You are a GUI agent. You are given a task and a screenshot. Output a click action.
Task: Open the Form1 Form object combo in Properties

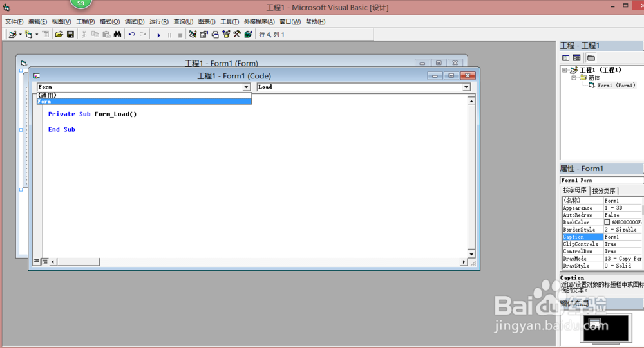tap(601, 180)
